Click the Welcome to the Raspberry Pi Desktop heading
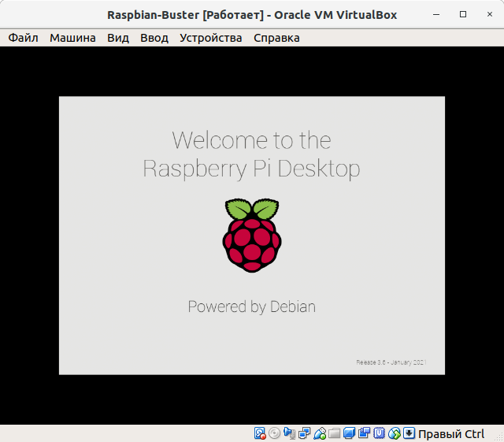 point(252,154)
